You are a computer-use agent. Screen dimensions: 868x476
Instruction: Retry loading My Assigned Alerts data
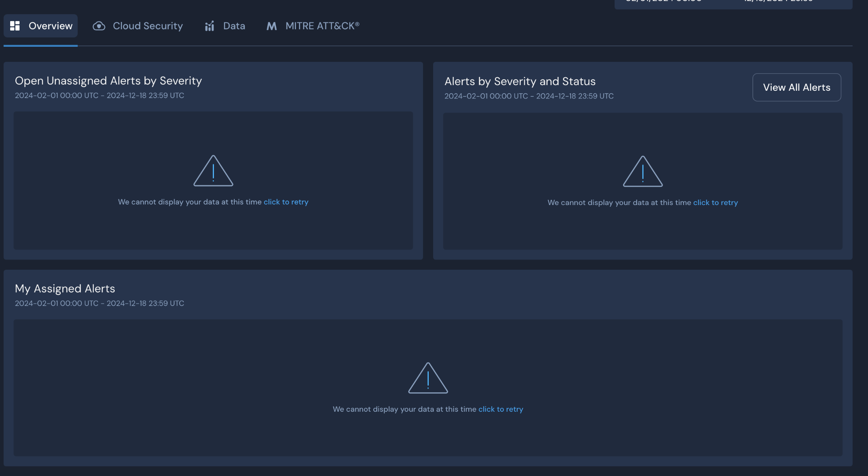[501, 409]
